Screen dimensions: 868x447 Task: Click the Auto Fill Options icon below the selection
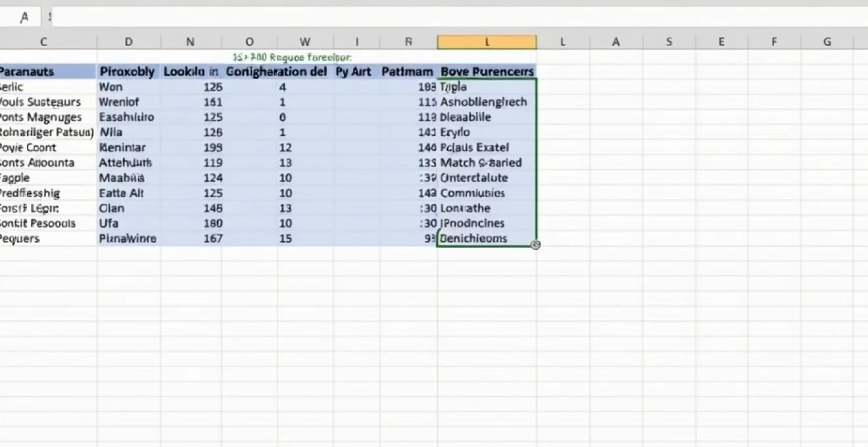pos(535,245)
